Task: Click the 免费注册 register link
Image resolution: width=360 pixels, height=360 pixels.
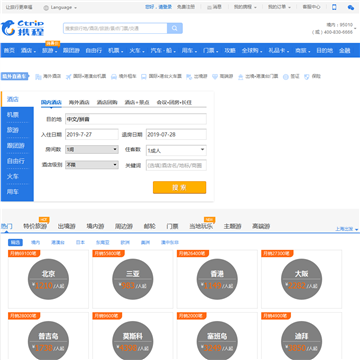Action: point(186,7)
